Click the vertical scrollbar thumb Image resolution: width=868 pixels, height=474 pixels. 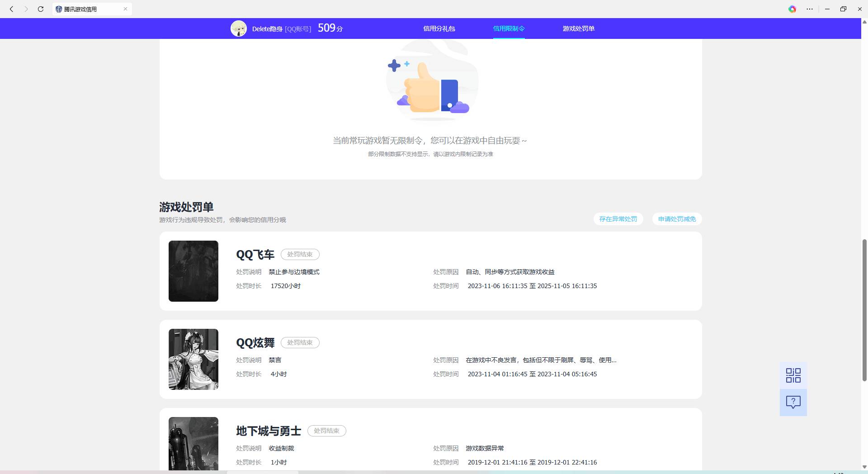(x=864, y=310)
